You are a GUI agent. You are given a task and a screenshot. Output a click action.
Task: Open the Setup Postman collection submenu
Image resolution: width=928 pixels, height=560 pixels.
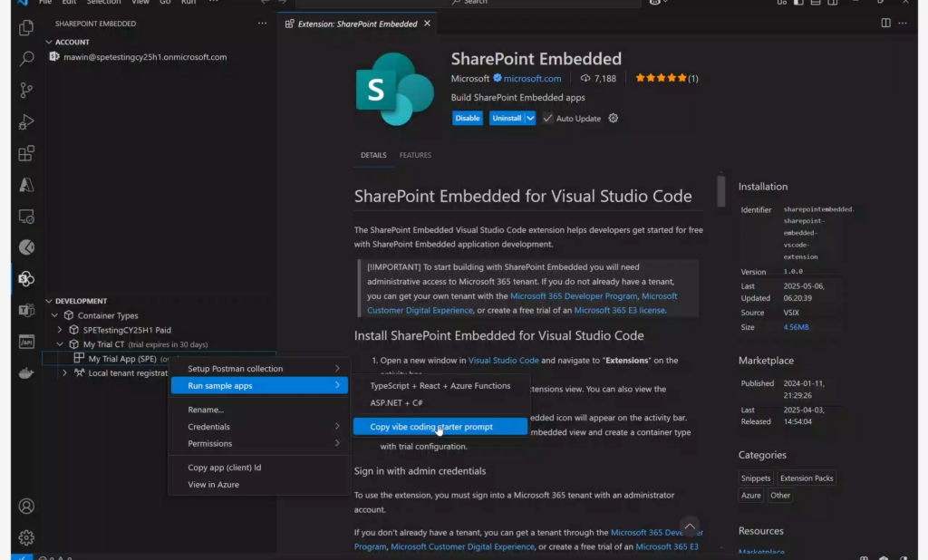pyautogui.click(x=259, y=368)
